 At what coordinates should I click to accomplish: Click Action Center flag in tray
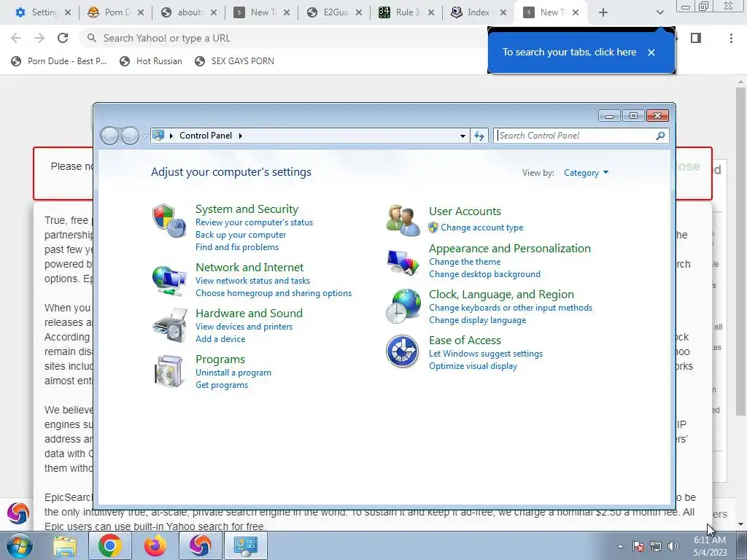(x=638, y=546)
